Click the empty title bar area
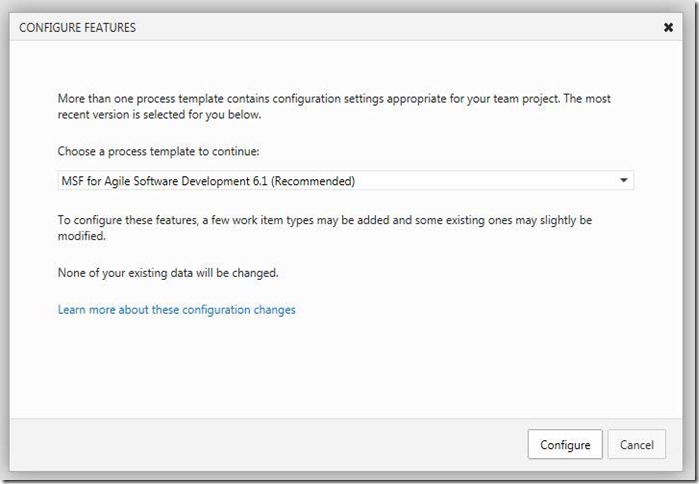699x484 pixels. tap(400, 28)
